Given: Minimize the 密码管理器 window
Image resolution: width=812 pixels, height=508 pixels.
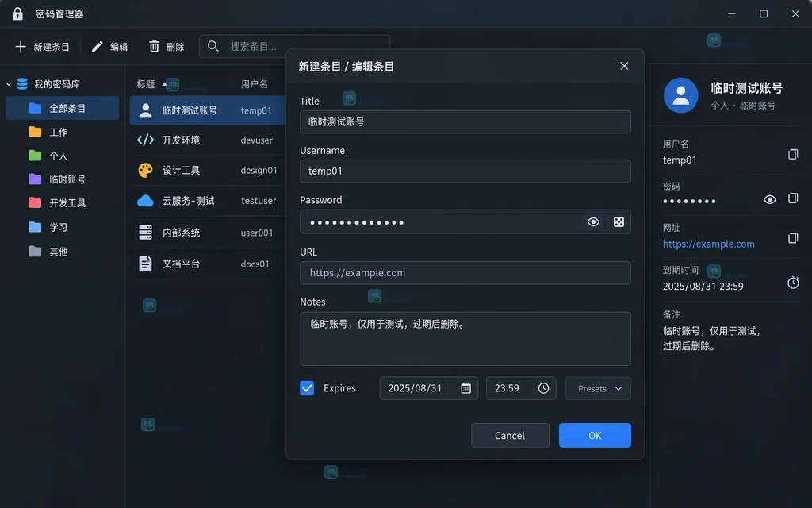Looking at the screenshot, I should coord(732,14).
